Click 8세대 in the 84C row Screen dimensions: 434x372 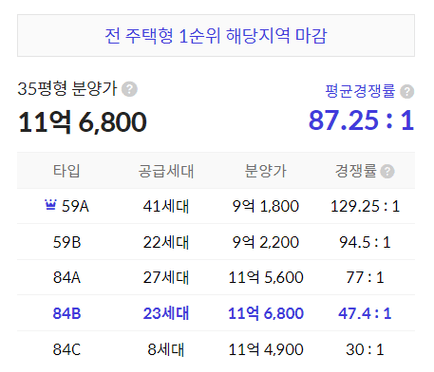[x=166, y=350]
